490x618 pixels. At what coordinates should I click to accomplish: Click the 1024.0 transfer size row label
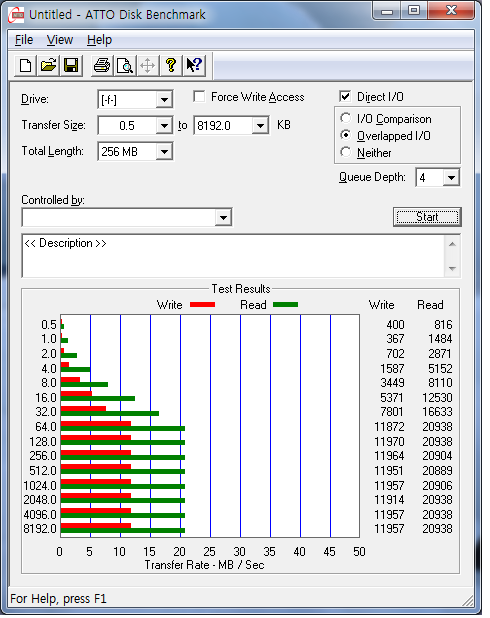pyautogui.click(x=40, y=486)
